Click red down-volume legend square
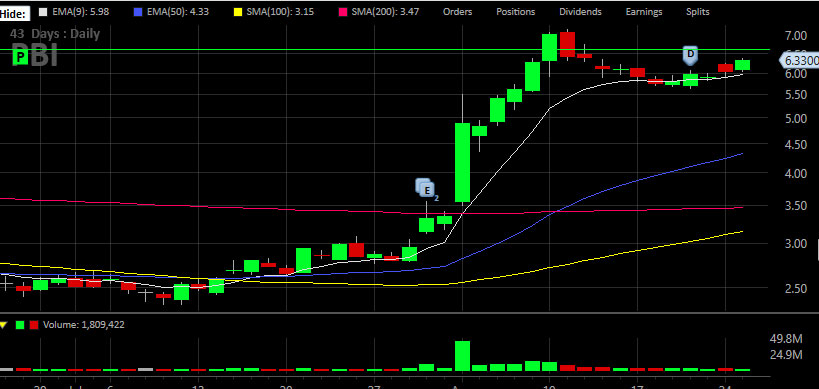This screenshot has width=819, height=389. coord(33,325)
